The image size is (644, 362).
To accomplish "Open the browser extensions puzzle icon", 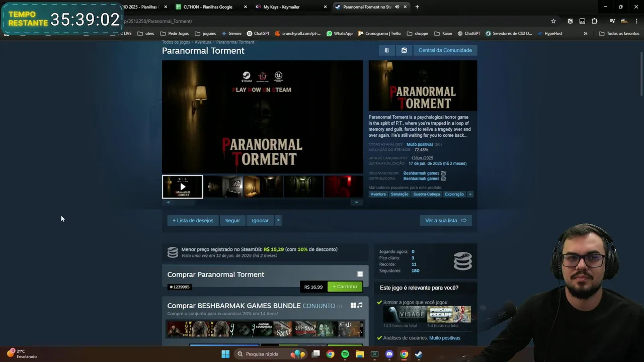I will [595, 21].
